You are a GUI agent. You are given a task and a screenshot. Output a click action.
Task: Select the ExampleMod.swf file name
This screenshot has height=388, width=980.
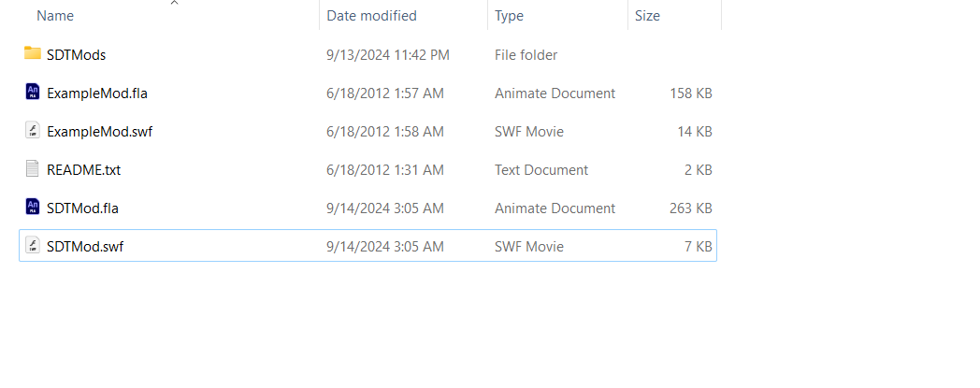coord(99,132)
